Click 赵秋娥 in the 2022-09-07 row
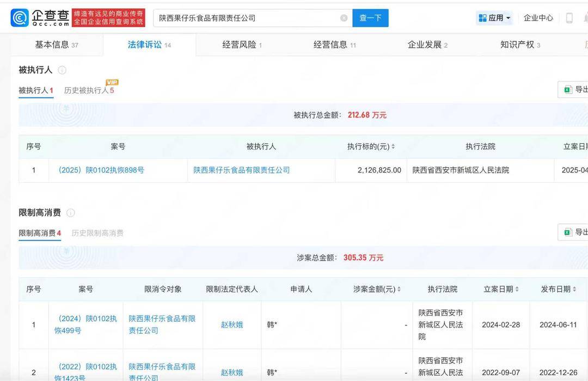The image size is (588, 381). coord(232,372)
